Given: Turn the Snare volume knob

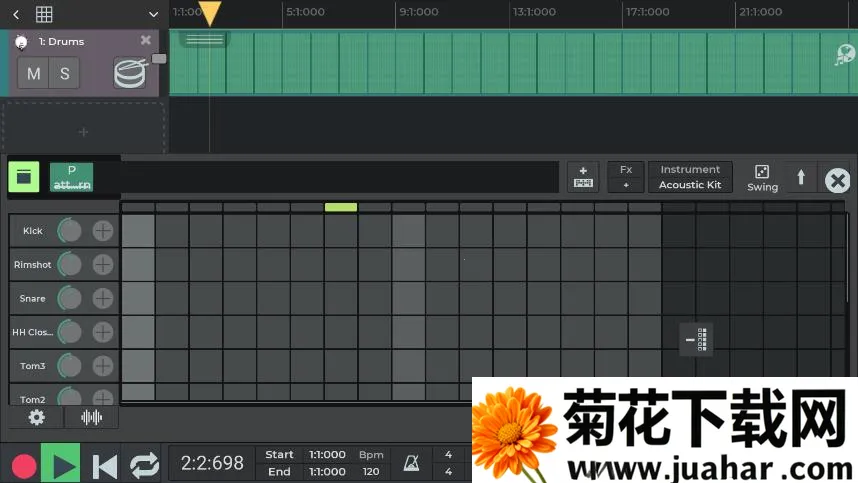Looking at the screenshot, I should [x=69, y=299].
